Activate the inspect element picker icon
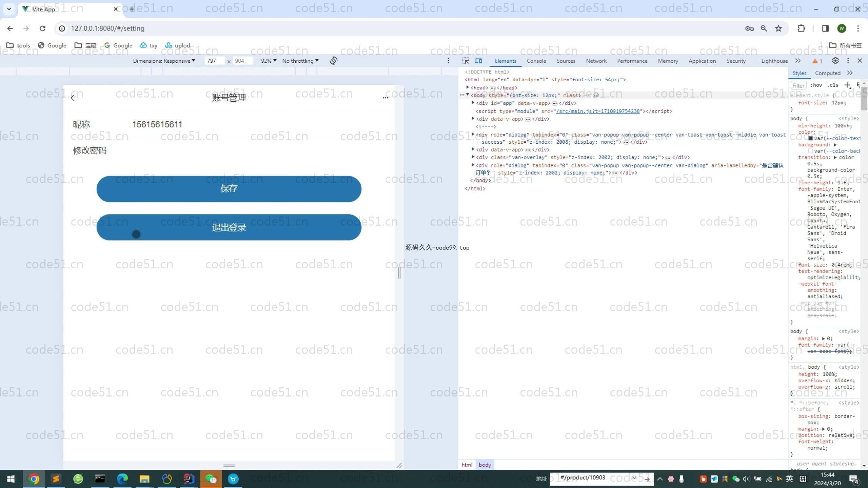The image size is (868, 488). 466,61
